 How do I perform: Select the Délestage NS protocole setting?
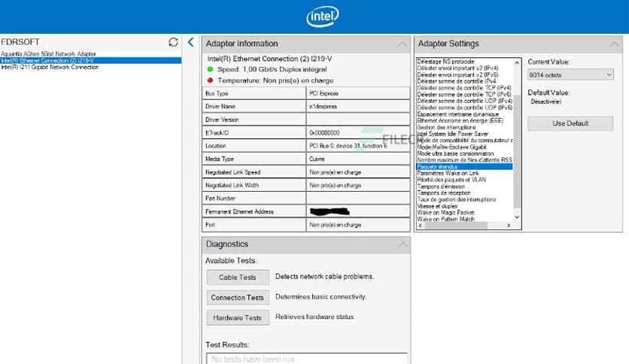(x=445, y=62)
